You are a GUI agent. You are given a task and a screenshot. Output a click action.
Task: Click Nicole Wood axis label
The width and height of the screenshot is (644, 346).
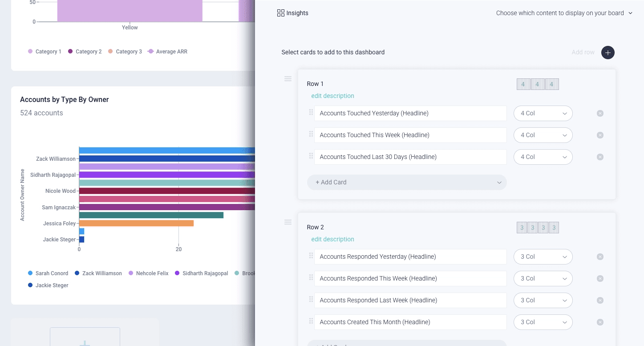[x=61, y=191]
